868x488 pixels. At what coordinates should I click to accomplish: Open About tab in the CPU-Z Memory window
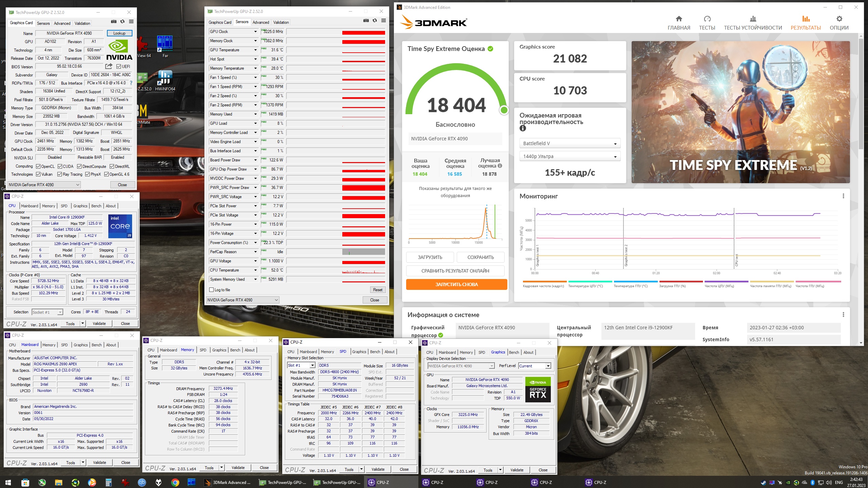[x=250, y=350]
